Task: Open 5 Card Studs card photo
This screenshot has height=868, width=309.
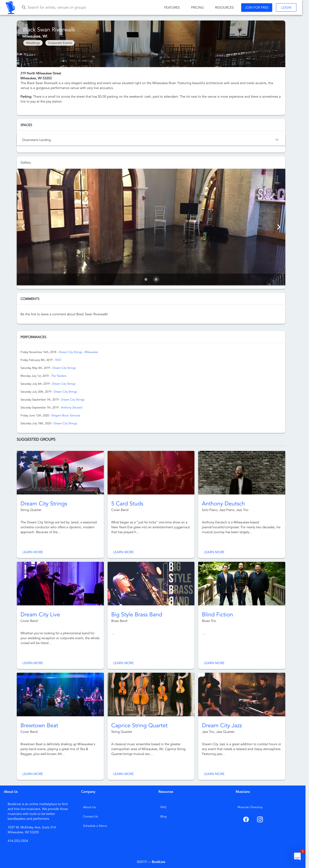Action: [151, 472]
